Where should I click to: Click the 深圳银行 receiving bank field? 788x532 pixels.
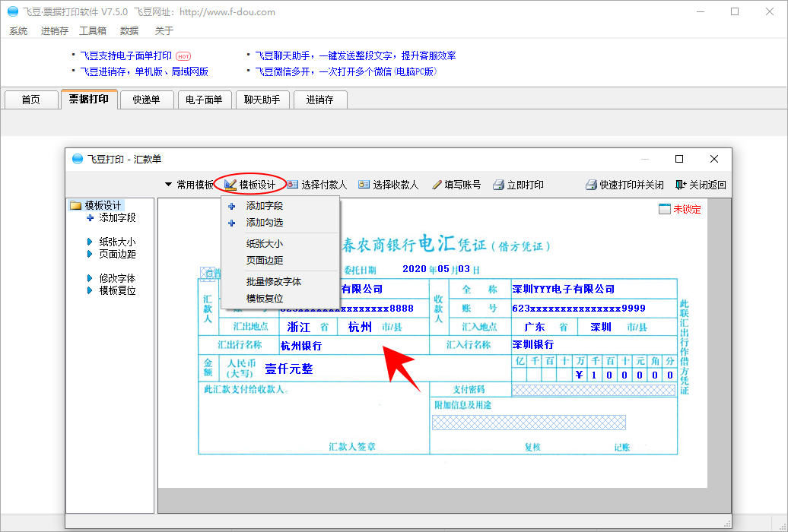click(532, 344)
